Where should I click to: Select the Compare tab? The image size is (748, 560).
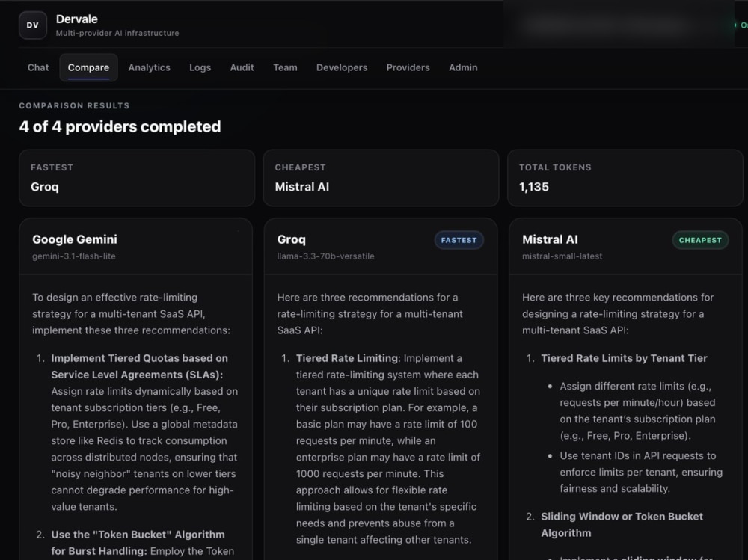88,68
